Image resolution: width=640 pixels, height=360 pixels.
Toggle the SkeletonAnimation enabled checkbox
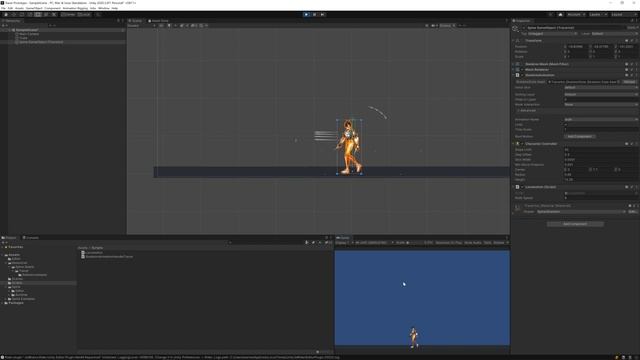[522, 75]
